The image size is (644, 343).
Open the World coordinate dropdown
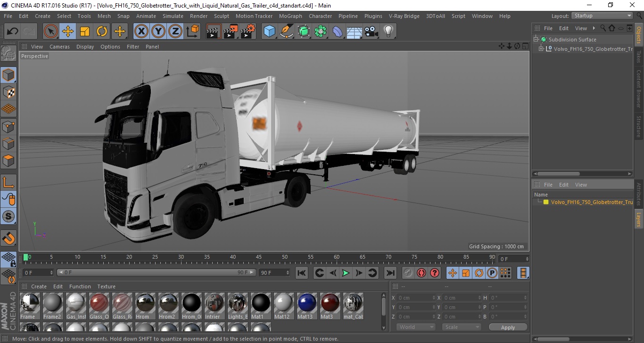[415, 327]
